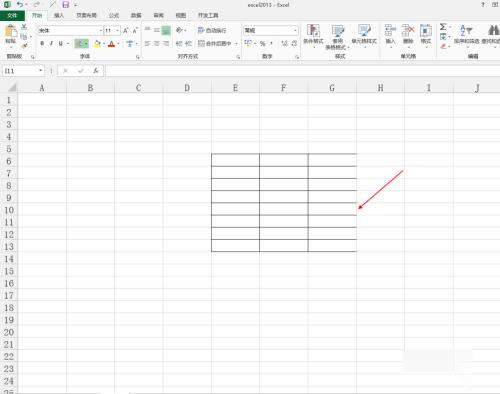Decrease font size with the smaller A icon
Image resolution: width=500 pixels, height=394 pixels.
coord(135,31)
